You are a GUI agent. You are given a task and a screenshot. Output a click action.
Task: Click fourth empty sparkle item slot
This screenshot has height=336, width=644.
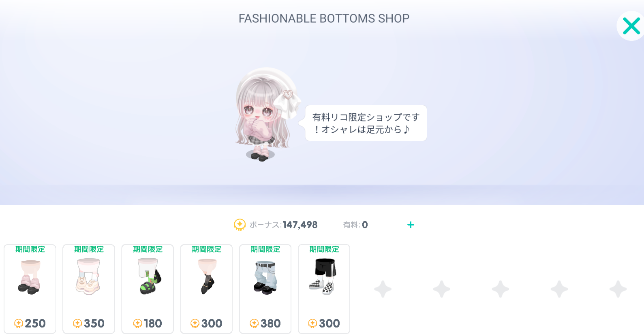coord(559,289)
